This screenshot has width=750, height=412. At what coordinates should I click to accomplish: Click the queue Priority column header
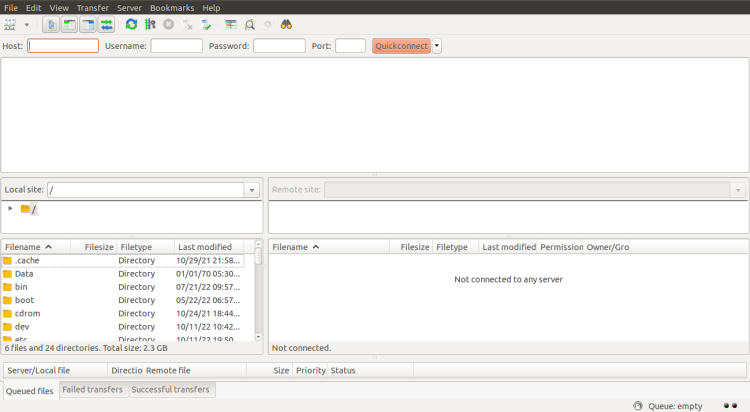(310, 370)
